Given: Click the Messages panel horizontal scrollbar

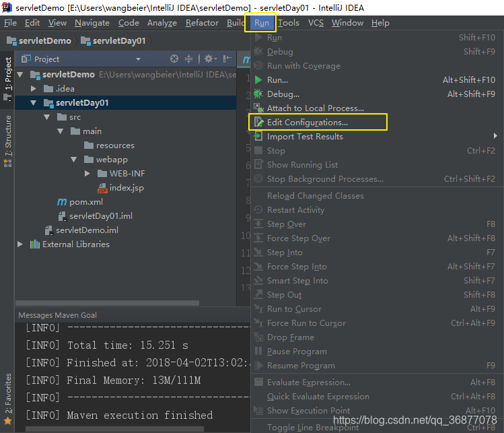Looking at the screenshot, I should 114,429.
